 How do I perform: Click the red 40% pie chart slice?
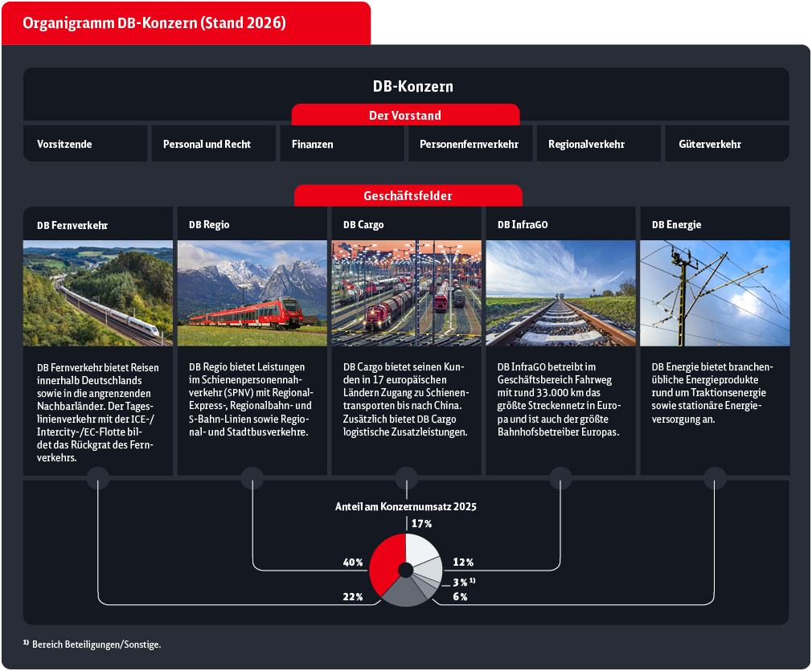386,563
